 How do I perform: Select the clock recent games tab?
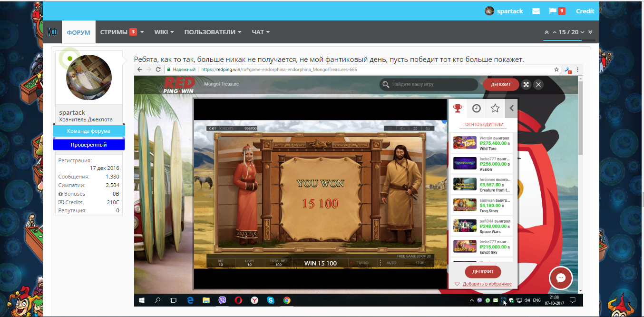(x=476, y=109)
